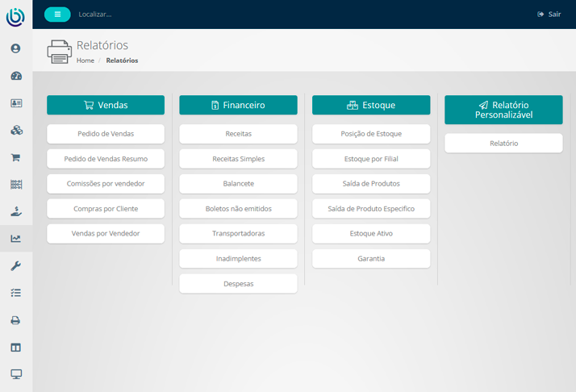
Task: Open the checklist tasks icon in sidebar
Action: 15,293
